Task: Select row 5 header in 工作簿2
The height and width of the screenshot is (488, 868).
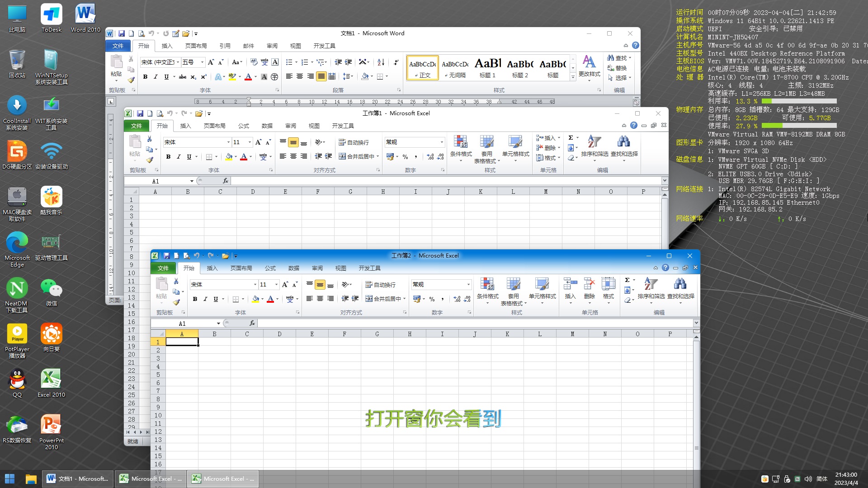Action: coord(158,374)
